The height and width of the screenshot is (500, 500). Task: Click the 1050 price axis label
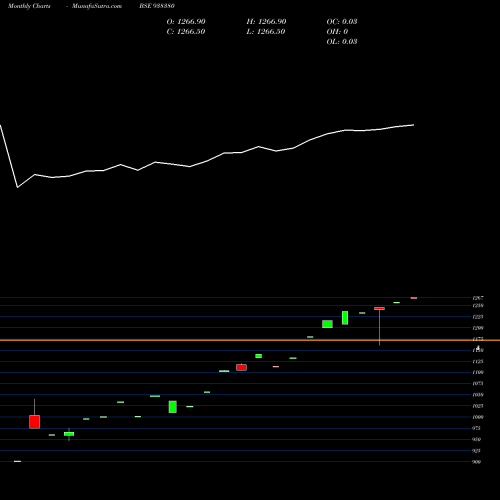click(478, 395)
